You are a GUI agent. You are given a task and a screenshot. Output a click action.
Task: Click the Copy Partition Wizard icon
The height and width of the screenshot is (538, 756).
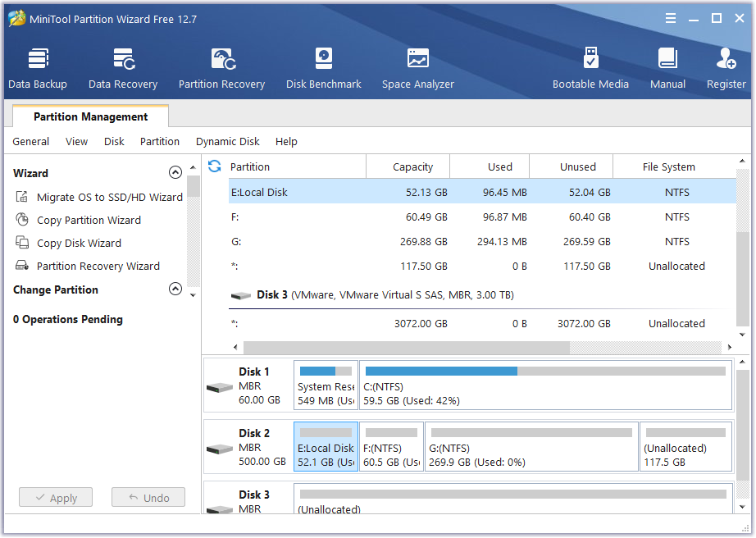pos(21,220)
